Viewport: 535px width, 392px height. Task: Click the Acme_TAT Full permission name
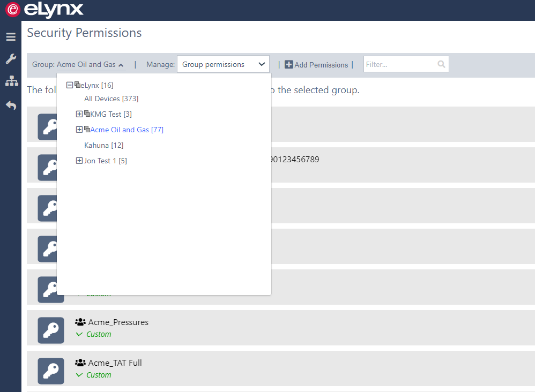[115, 363]
